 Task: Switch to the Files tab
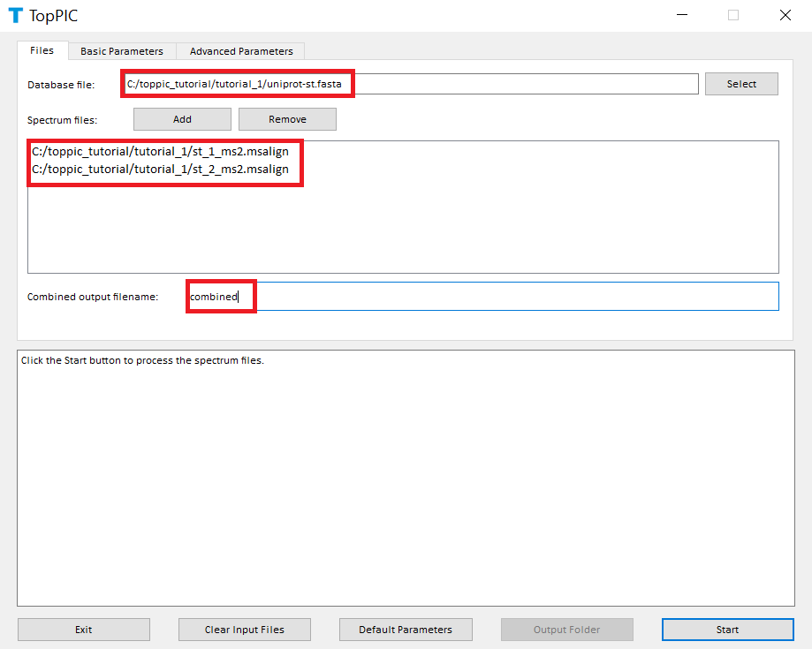pyautogui.click(x=42, y=50)
